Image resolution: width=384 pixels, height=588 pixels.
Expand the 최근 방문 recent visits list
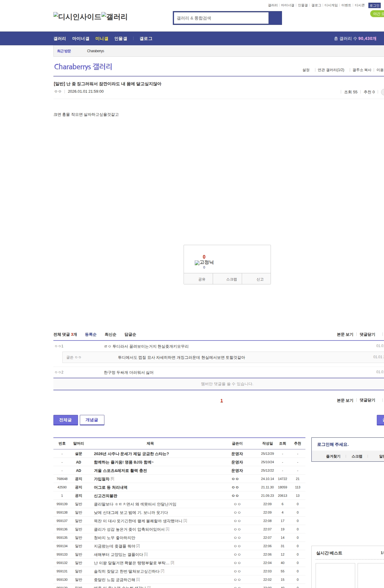point(64,51)
